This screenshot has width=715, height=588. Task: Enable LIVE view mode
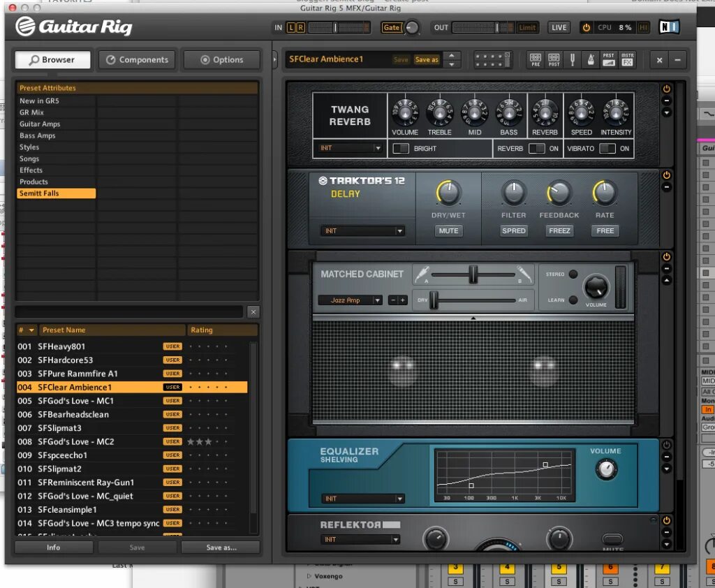point(559,27)
